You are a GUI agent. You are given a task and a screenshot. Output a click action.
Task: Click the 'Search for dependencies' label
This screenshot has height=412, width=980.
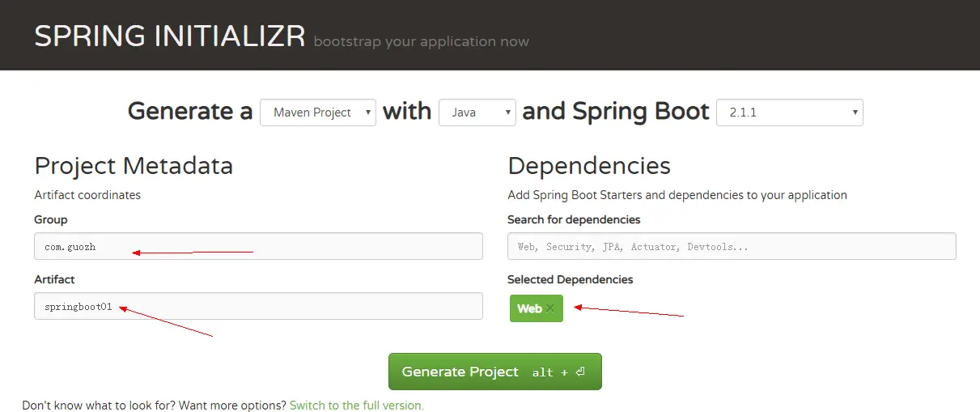pyautogui.click(x=574, y=219)
